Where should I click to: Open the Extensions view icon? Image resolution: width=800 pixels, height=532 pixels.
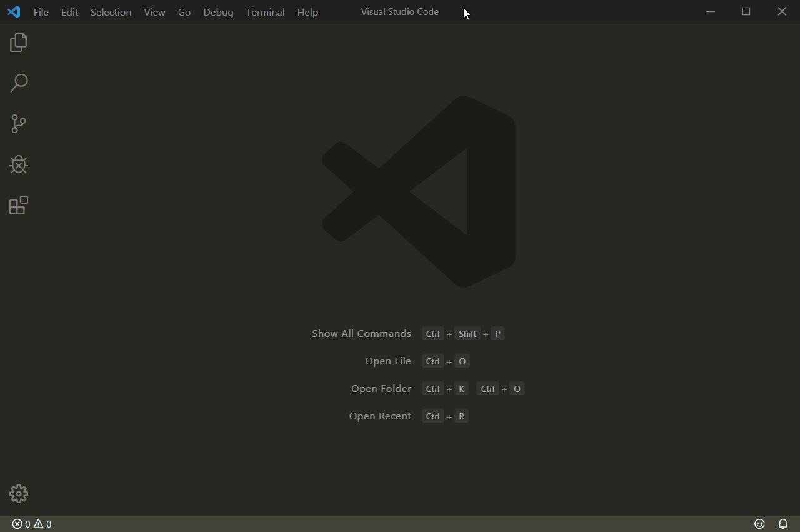(x=19, y=205)
